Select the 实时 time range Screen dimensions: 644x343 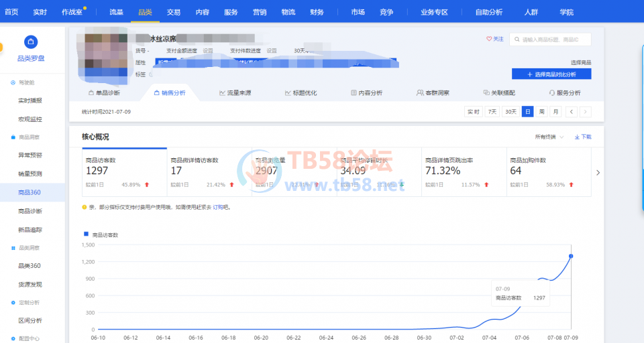(473, 112)
